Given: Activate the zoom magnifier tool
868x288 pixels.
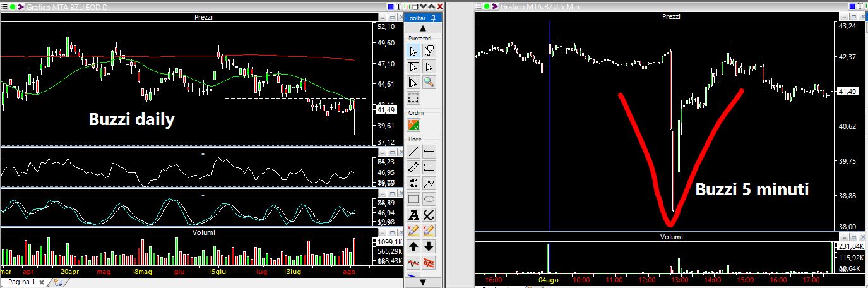Looking at the screenshot, I should click(x=429, y=82).
